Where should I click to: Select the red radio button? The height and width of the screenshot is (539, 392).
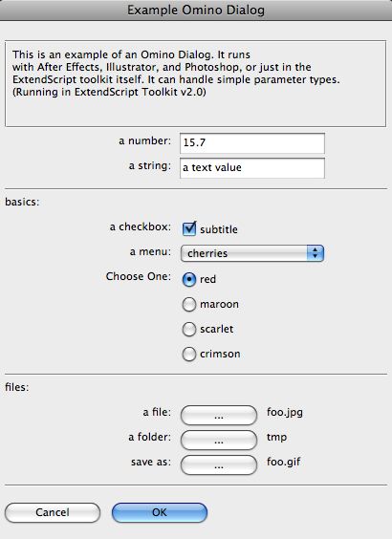tap(189, 279)
